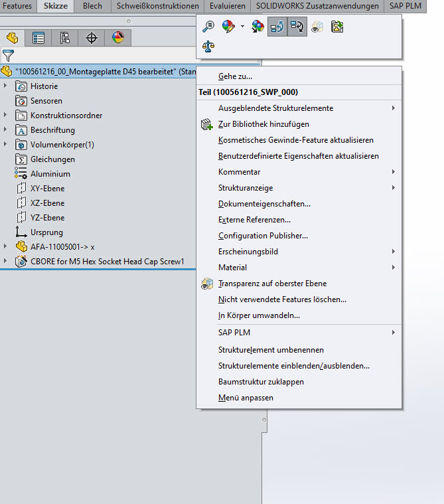Choose Transparenz auf oberster Ebene

click(299, 283)
